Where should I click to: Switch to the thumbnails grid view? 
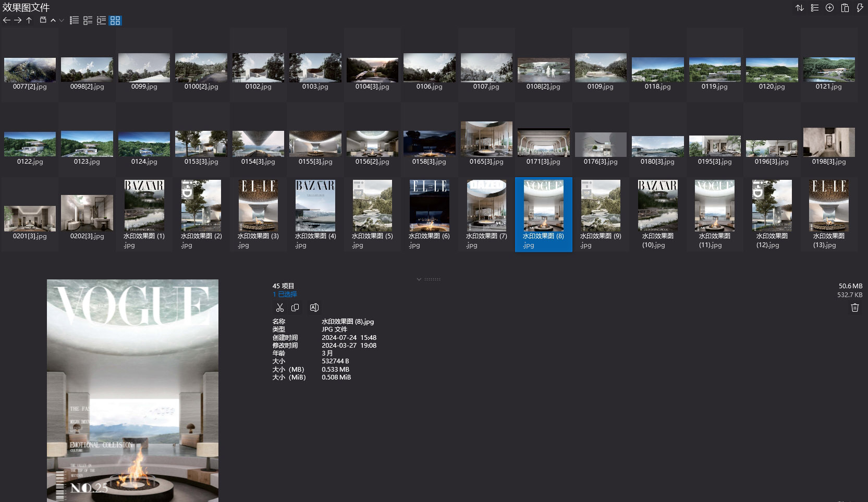tap(115, 20)
